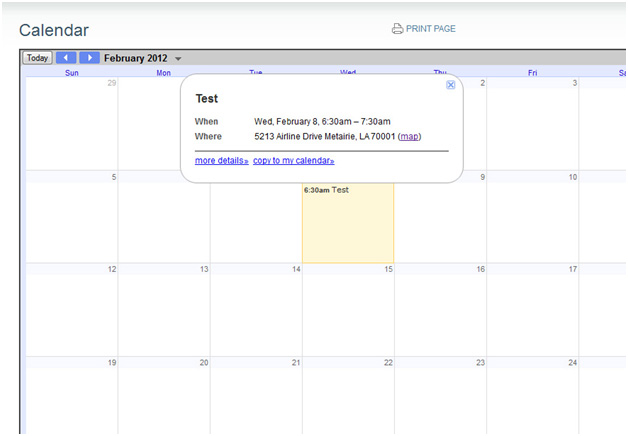Select day 19 in the calendar

[x=112, y=362]
